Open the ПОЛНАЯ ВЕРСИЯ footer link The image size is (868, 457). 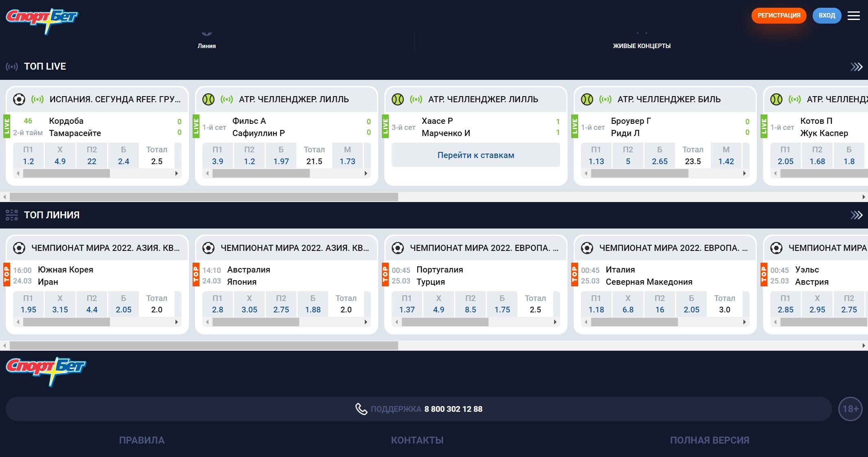point(709,440)
